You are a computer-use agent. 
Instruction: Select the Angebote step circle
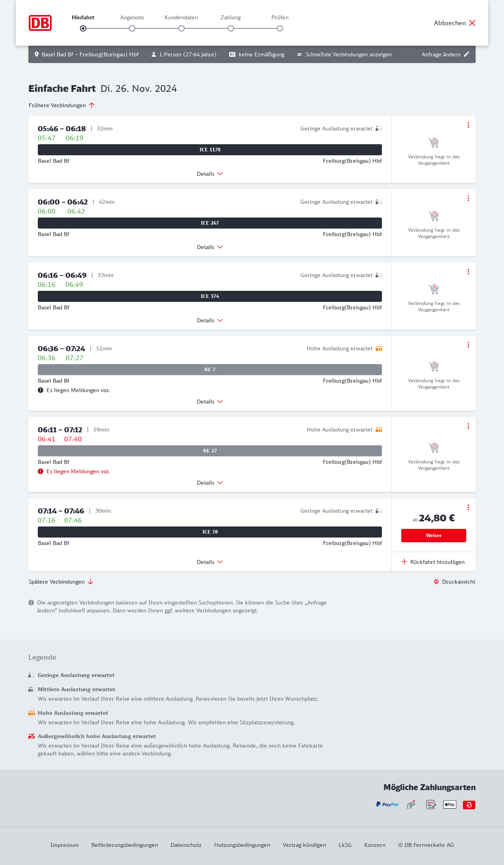tap(132, 28)
